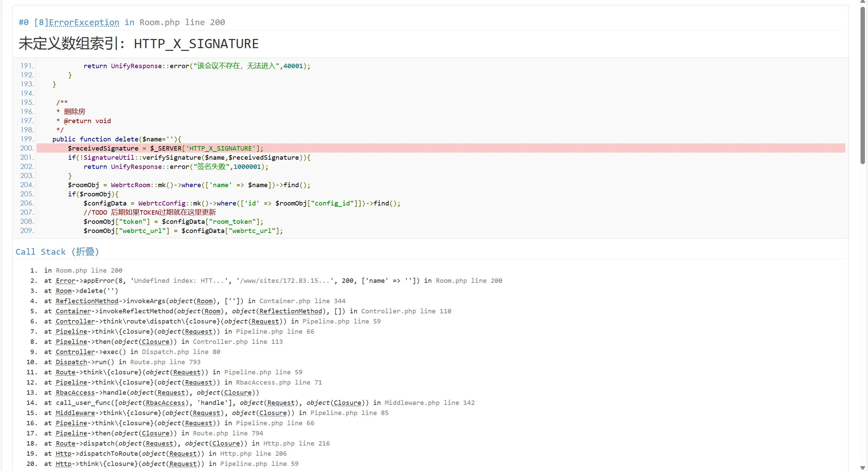
Task: Click Pipeline class in stack line 7
Action: point(71,332)
